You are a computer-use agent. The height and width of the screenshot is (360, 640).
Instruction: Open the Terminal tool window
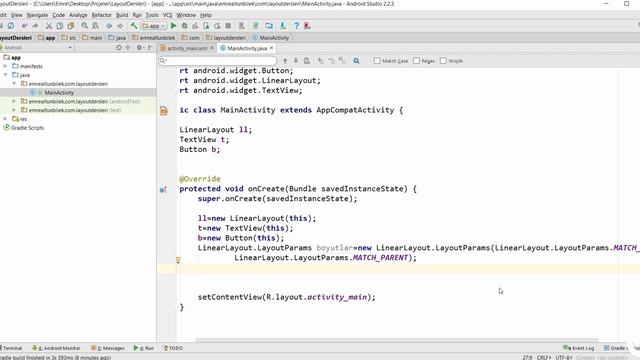coord(11,348)
